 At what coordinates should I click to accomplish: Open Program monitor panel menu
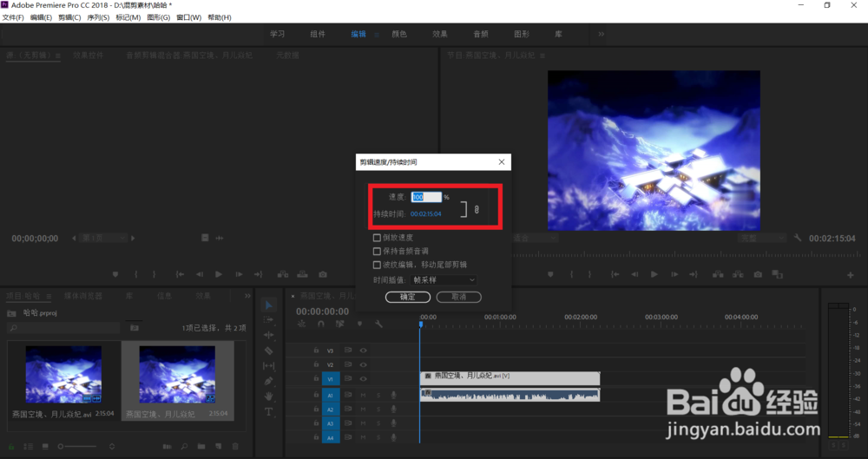pos(542,56)
